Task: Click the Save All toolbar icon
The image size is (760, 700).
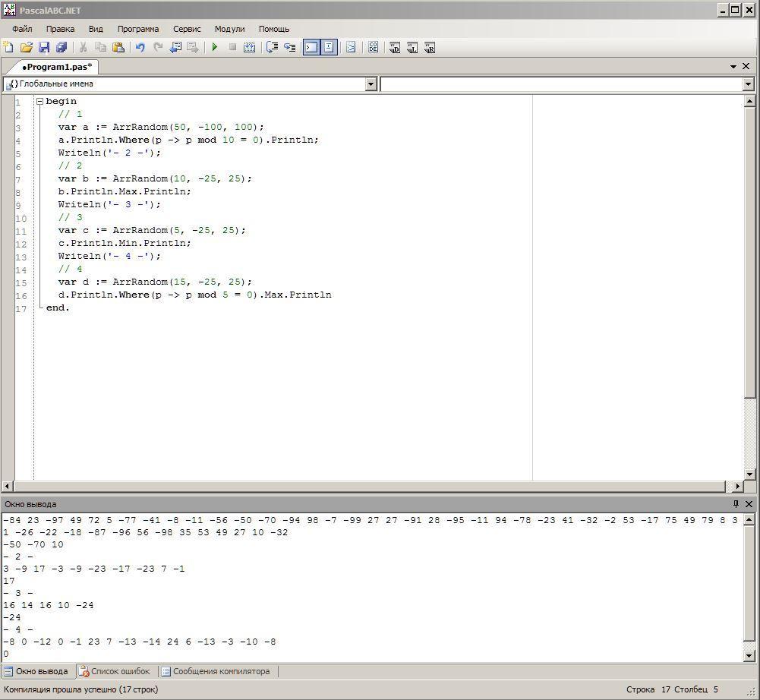Action: pyautogui.click(x=61, y=47)
